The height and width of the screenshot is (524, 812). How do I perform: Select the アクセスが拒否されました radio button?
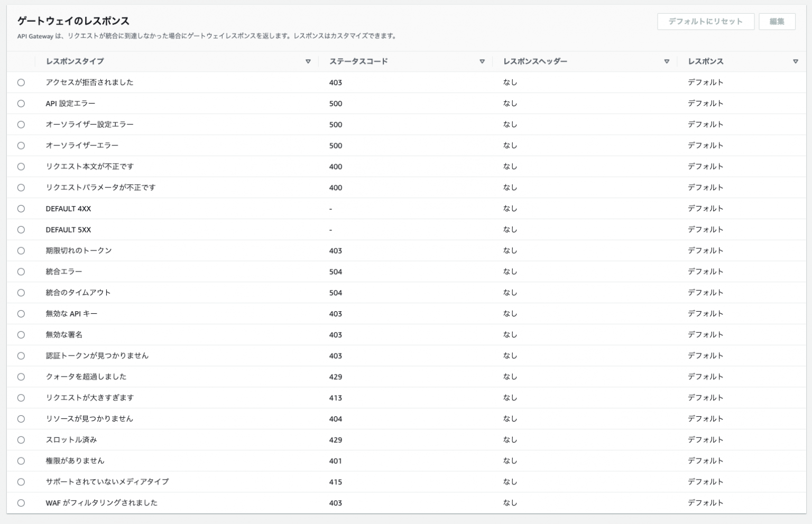tap(21, 82)
